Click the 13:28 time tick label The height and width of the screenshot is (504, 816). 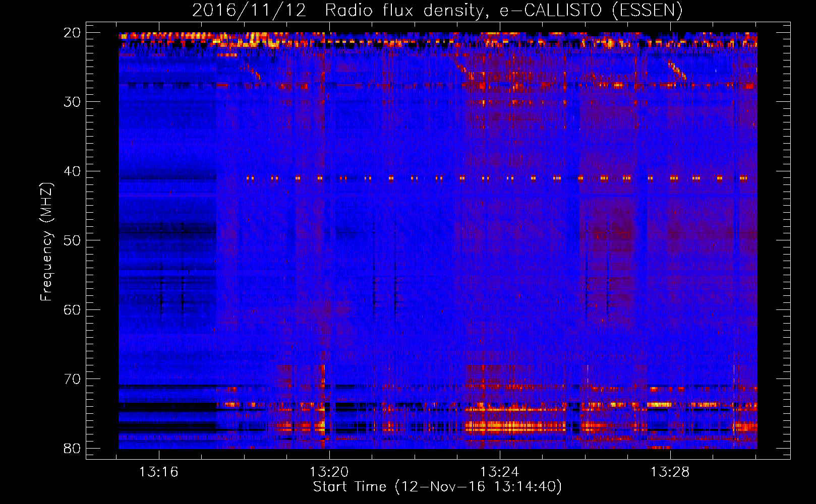pyautogui.click(x=670, y=472)
